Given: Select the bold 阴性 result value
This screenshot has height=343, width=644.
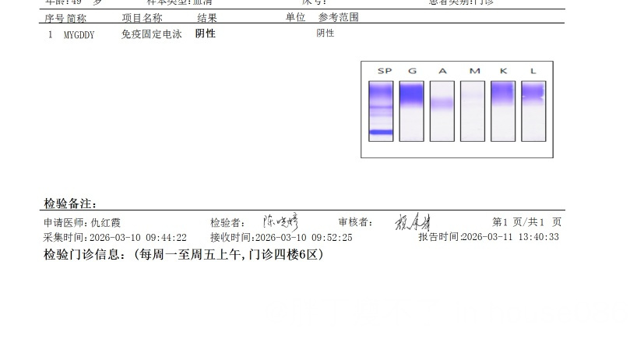Looking at the screenshot, I should point(206,34).
